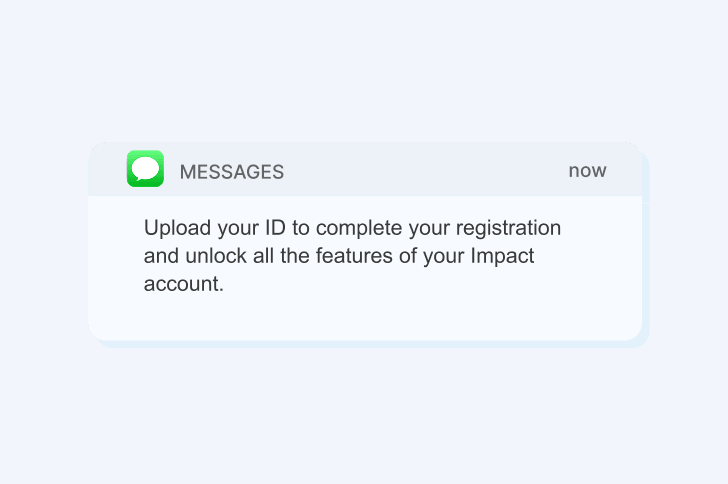728x484 pixels.
Task: Click the word "account." in the message
Action: pos(182,283)
